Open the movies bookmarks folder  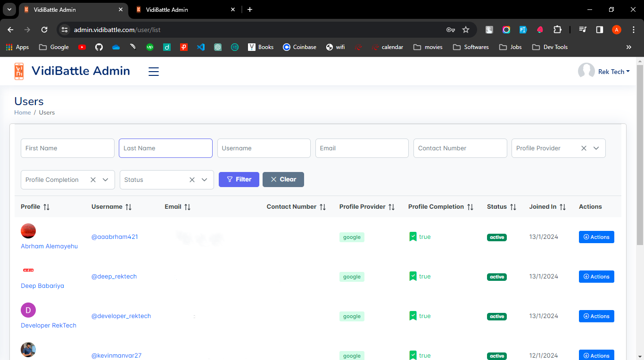tap(428, 47)
